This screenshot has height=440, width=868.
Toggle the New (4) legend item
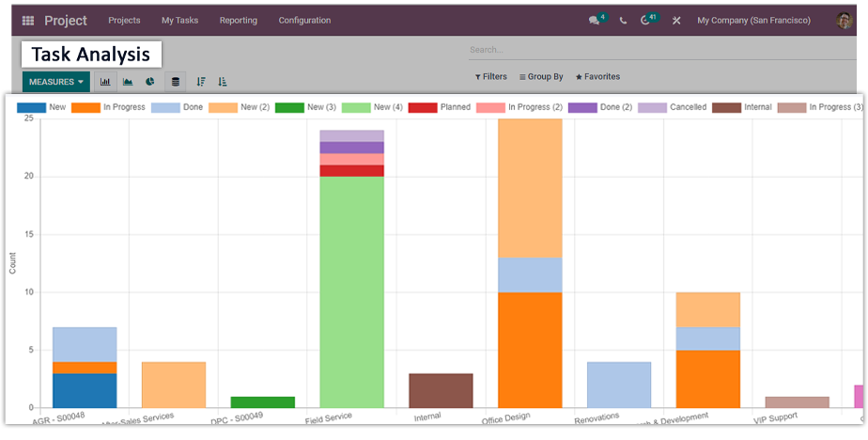point(373,107)
